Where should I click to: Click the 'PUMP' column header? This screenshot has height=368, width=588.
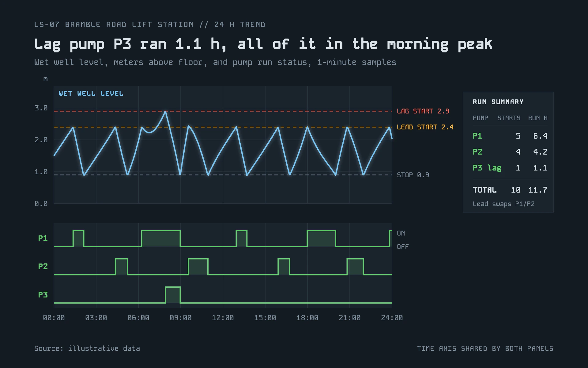[x=481, y=118]
